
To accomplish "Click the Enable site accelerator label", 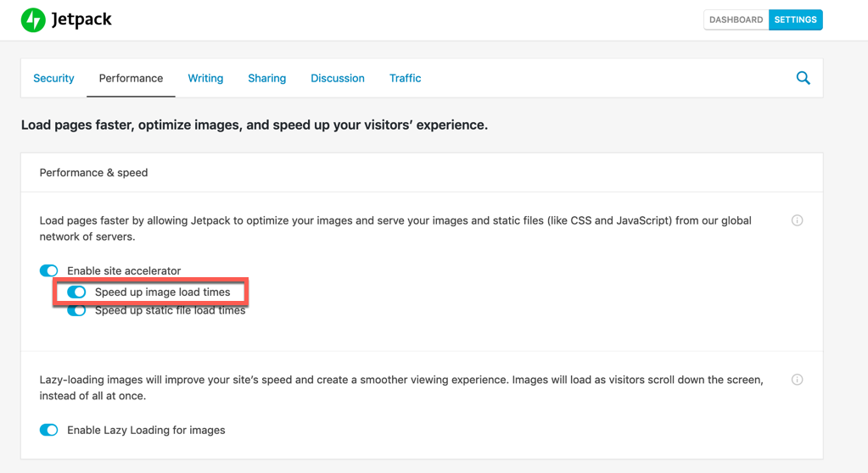I will pos(124,270).
